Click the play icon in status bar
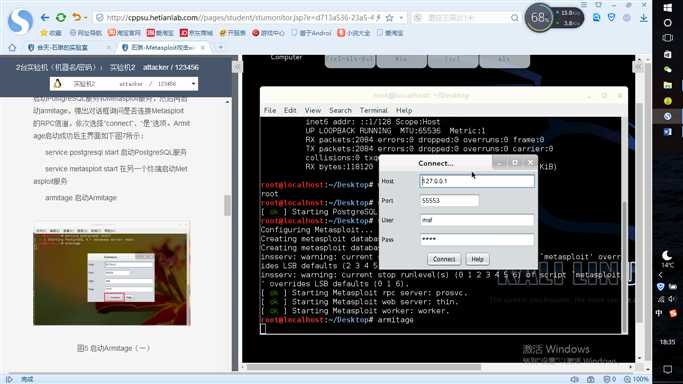The image size is (683, 384). pyautogui.click(x=10, y=380)
